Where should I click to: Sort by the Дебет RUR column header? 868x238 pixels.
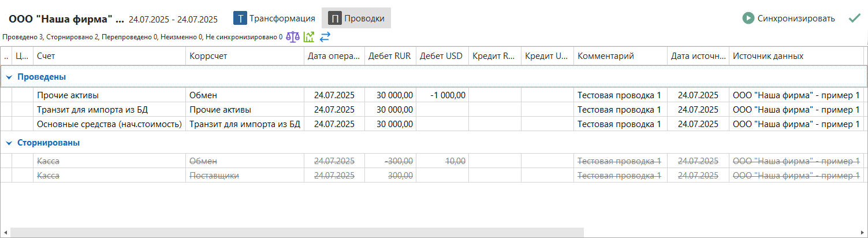pyautogui.click(x=390, y=56)
